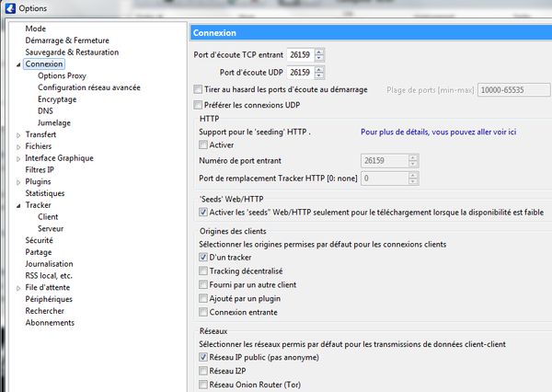Decrease the TCP listening port with down arrow
This screenshot has width=552, height=392.
pos(319,58)
